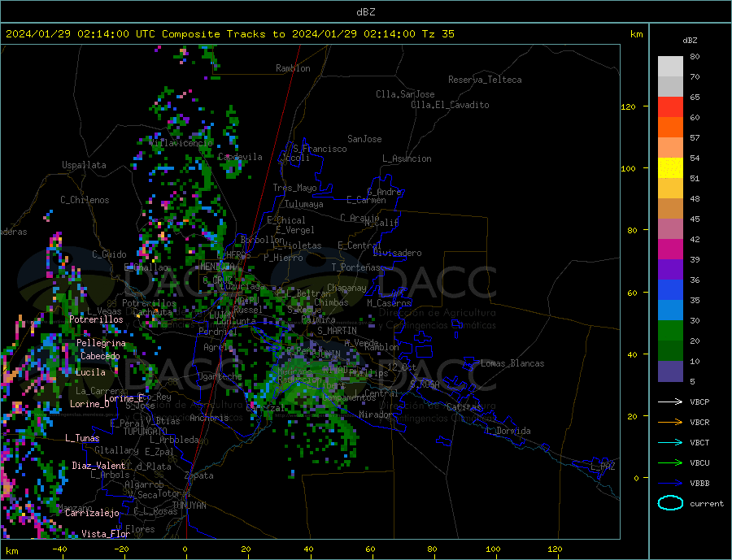Click the -40 tick on the horizontal km axis
The image size is (732, 560).
59,549
